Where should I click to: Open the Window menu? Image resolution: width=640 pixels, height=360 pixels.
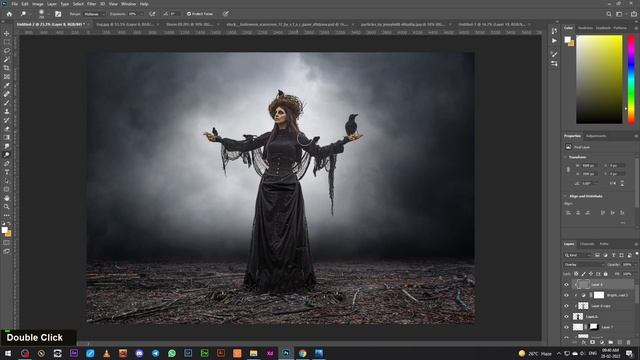click(x=128, y=4)
